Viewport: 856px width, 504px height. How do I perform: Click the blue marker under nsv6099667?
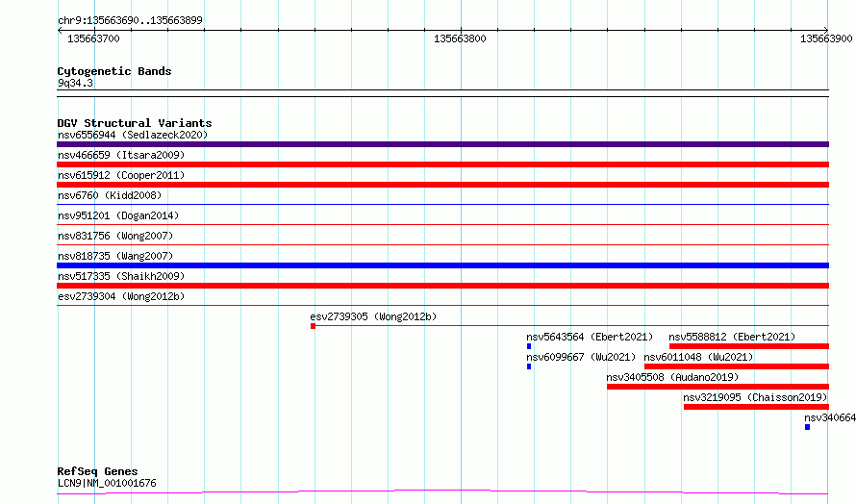coord(529,366)
